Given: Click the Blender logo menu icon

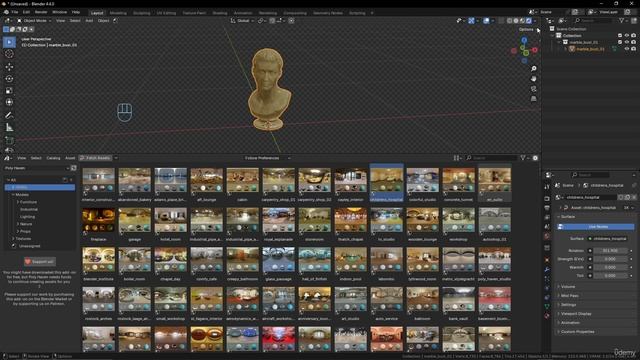Looking at the screenshot, I should pyautogui.click(x=6, y=12).
